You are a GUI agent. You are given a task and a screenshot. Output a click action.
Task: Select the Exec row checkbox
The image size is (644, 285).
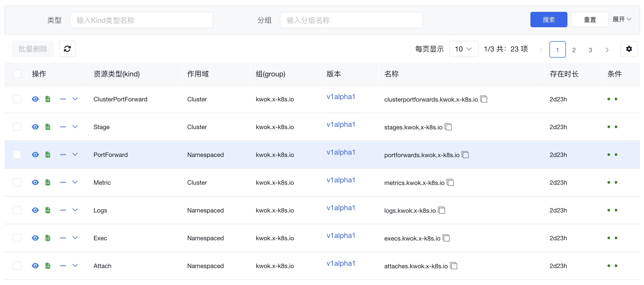click(x=17, y=238)
